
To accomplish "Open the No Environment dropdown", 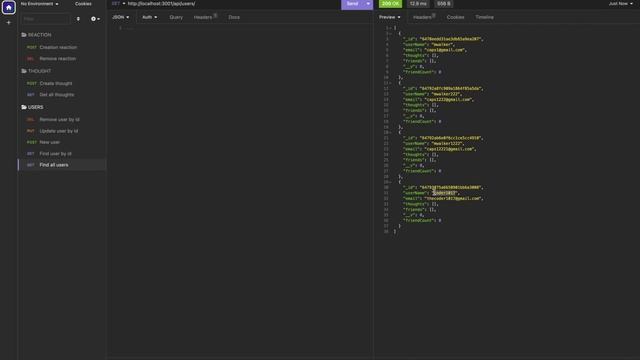I will 40,4.
